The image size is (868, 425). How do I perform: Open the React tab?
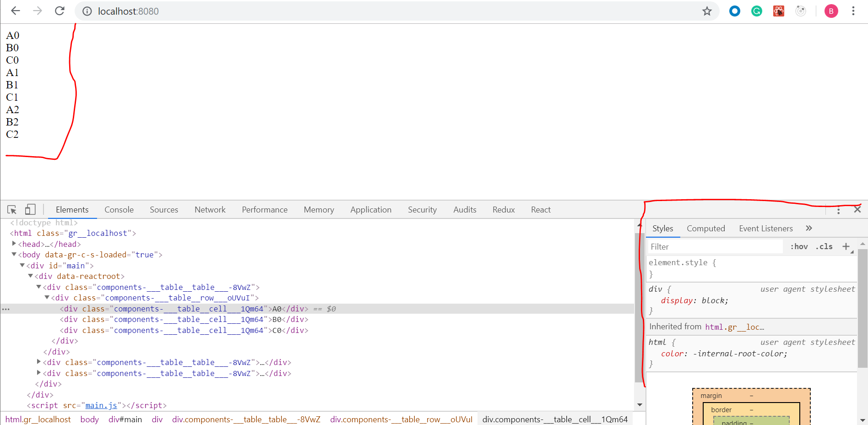(541, 210)
